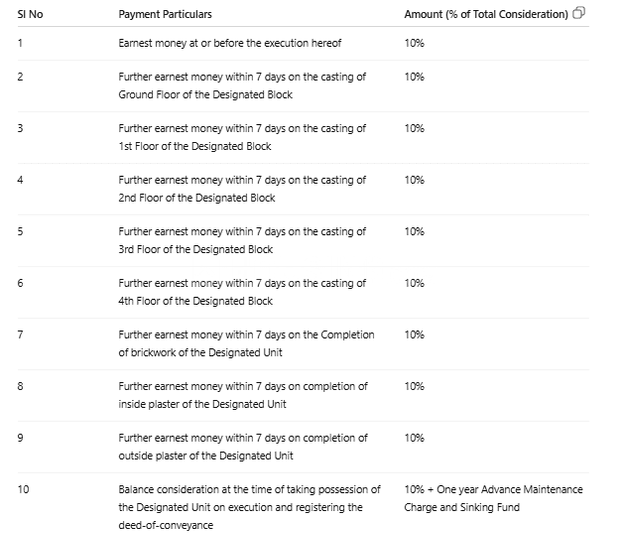
Task: Click serial number 10 in the table
Action: [23, 489]
